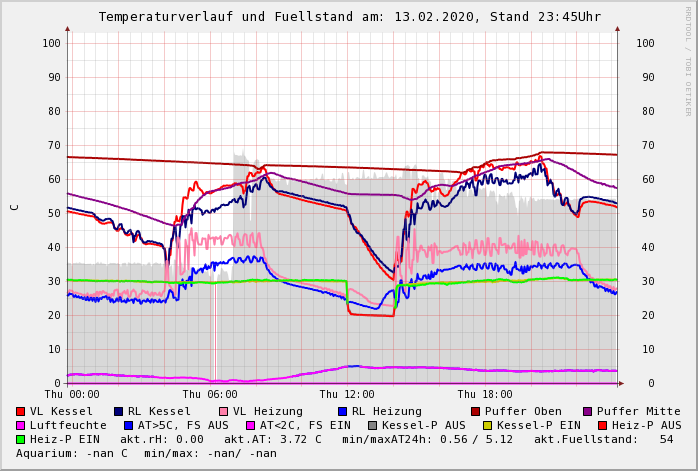The height and width of the screenshot is (471, 698).
Task: Click the gray Kessel-P AUS swatch
Action: [x=372, y=425]
